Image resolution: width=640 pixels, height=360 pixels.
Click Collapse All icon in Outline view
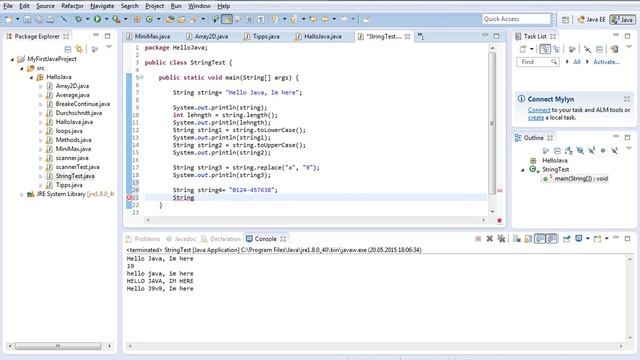(x=557, y=151)
